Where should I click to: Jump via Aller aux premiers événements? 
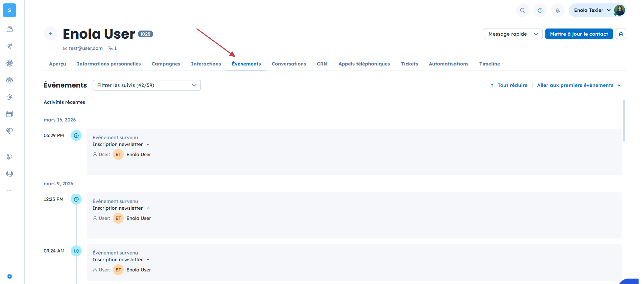579,85
